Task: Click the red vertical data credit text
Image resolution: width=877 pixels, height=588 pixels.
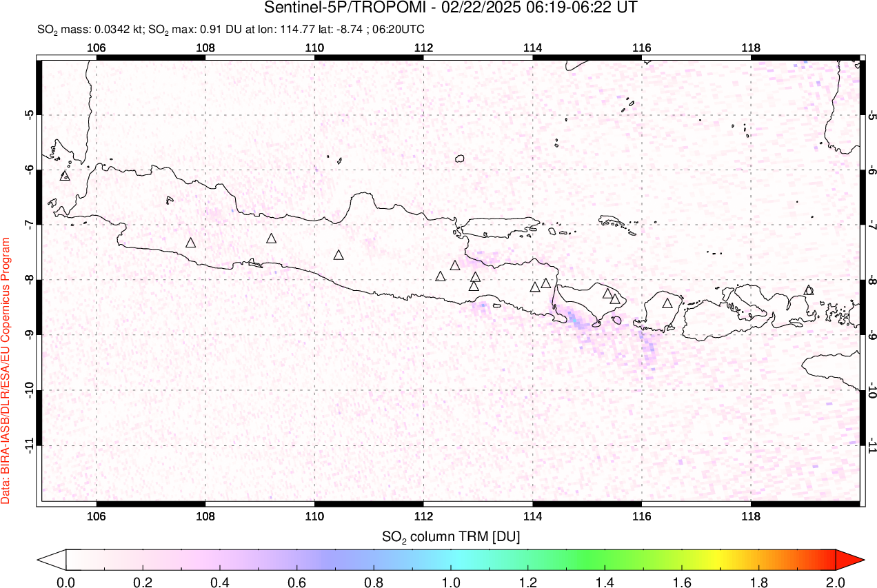Action: (6, 371)
